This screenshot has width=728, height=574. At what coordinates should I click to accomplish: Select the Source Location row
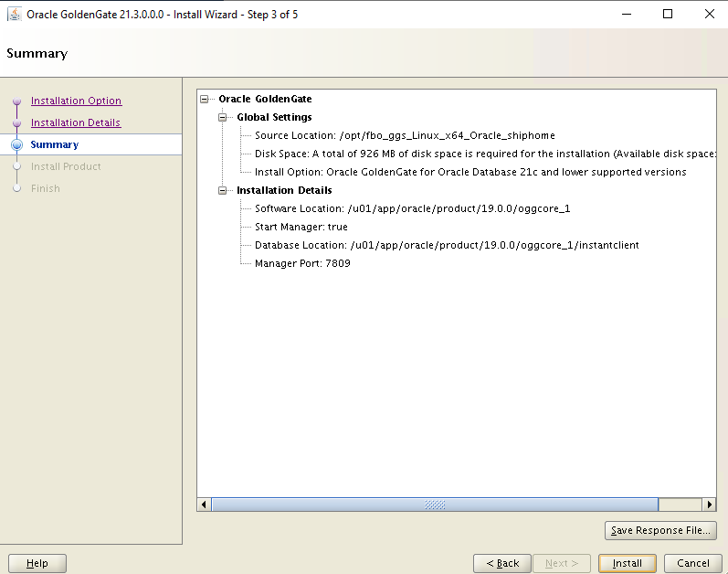[x=405, y=135]
